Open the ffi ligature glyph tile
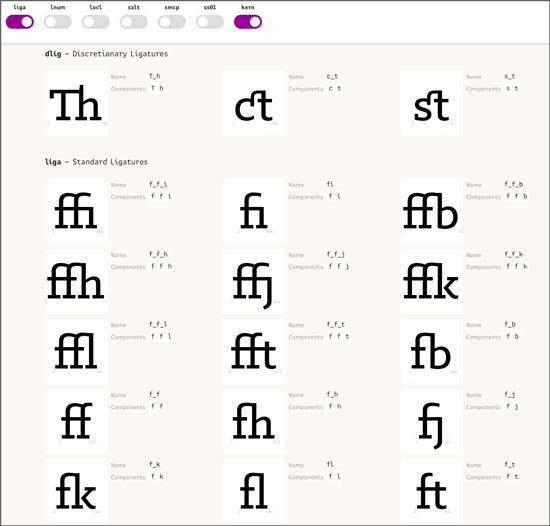The image size is (550, 526). (x=76, y=211)
